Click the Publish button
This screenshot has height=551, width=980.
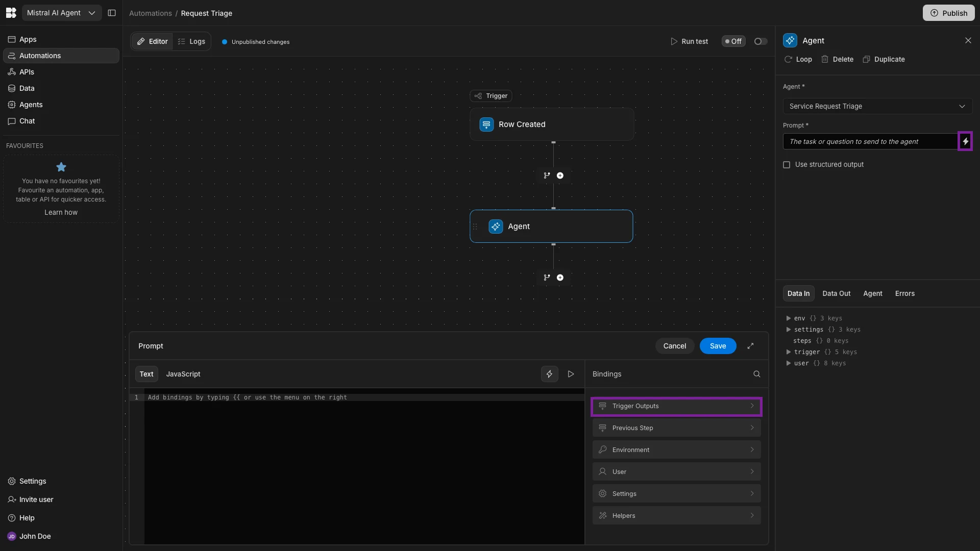pyautogui.click(x=948, y=13)
